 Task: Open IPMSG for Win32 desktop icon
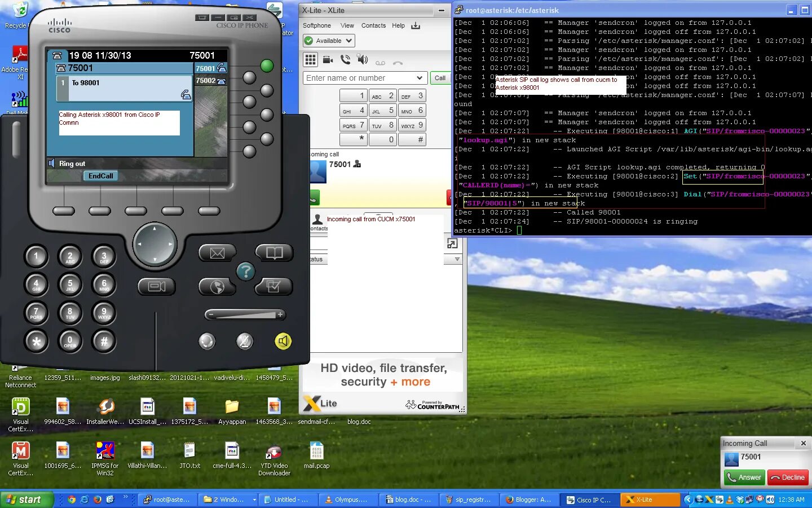pyautogui.click(x=105, y=459)
